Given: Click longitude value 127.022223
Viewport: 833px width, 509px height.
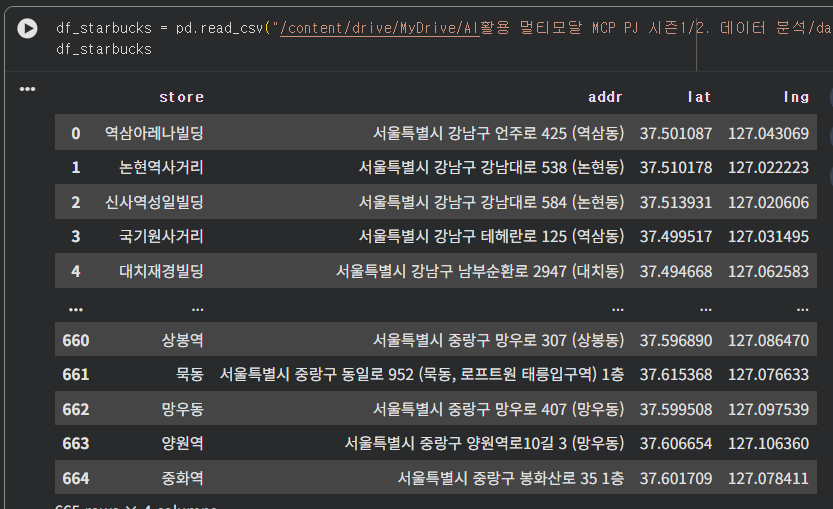Looking at the screenshot, I should point(768,167).
